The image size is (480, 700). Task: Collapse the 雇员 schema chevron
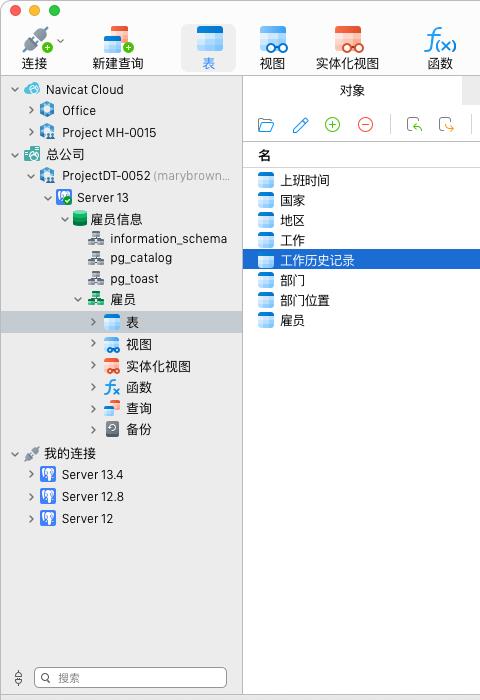[x=78, y=300]
